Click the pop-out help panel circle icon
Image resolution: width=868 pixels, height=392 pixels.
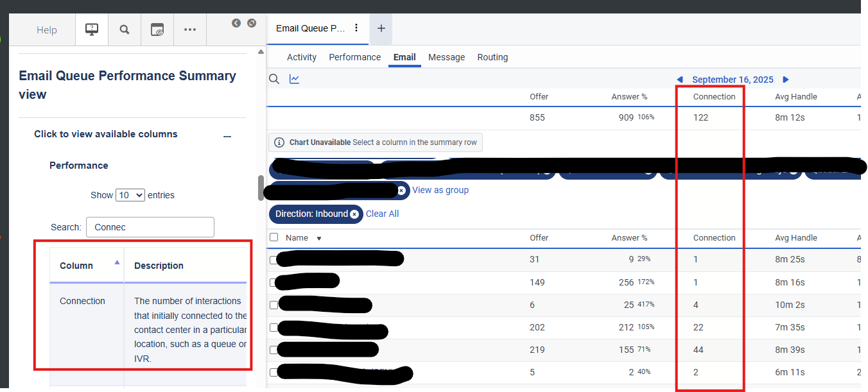point(252,23)
